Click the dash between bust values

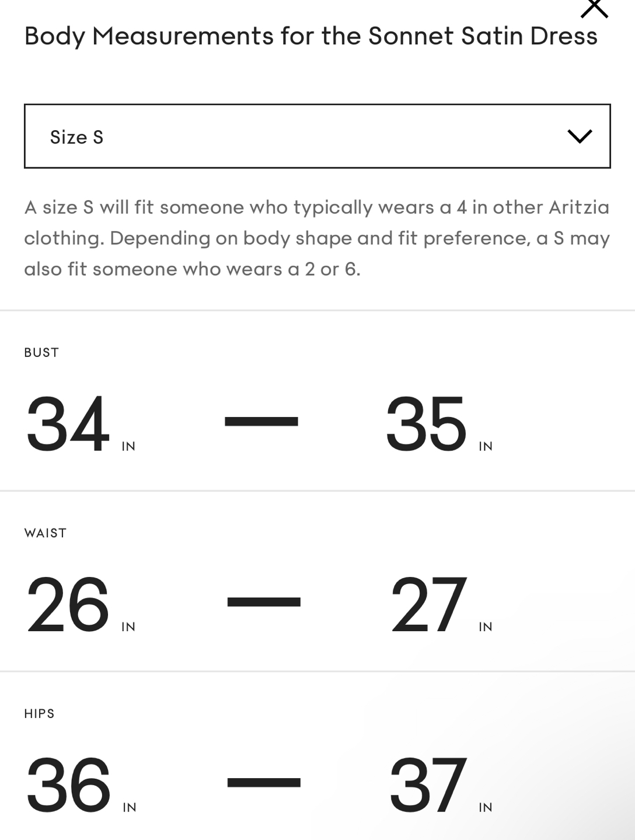tap(261, 421)
